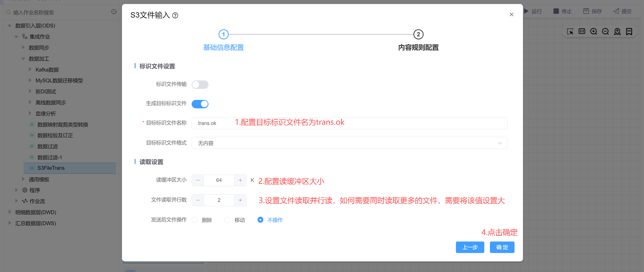Click the locate/center canvas icon
This screenshot has width=644, height=272.
[617, 31]
